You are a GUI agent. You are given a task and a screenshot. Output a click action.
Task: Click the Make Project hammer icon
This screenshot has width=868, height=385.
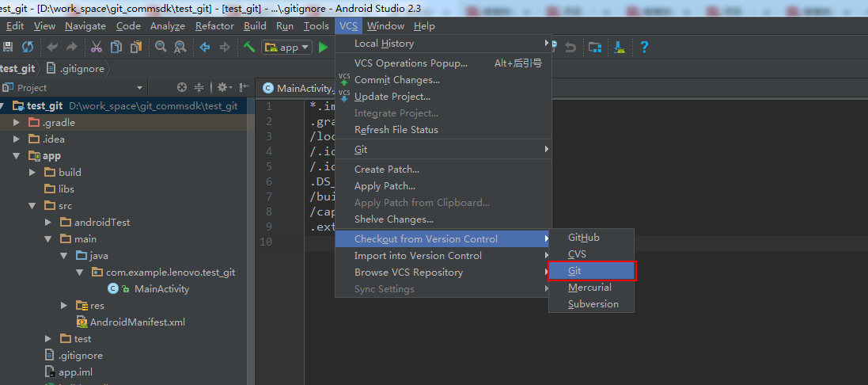pyautogui.click(x=249, y=47)
